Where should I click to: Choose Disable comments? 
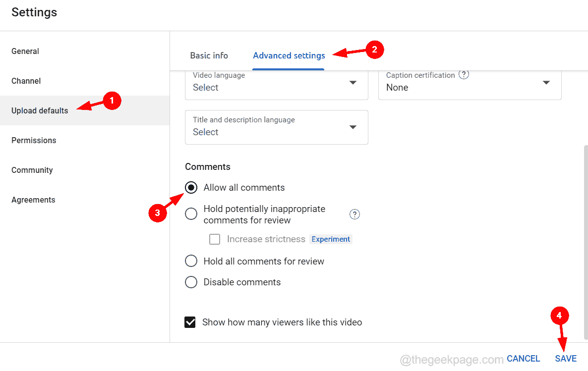(191, 282)
